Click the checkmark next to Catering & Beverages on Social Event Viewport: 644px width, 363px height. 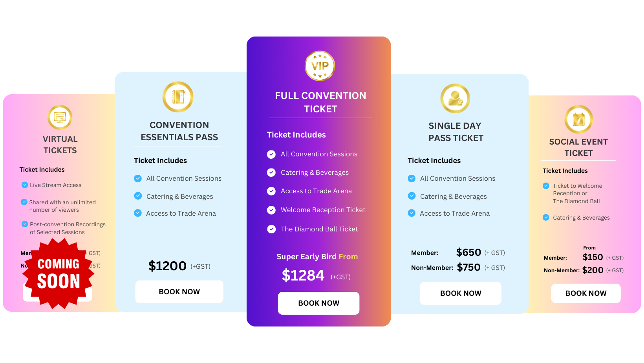click(x=546, y=217)
